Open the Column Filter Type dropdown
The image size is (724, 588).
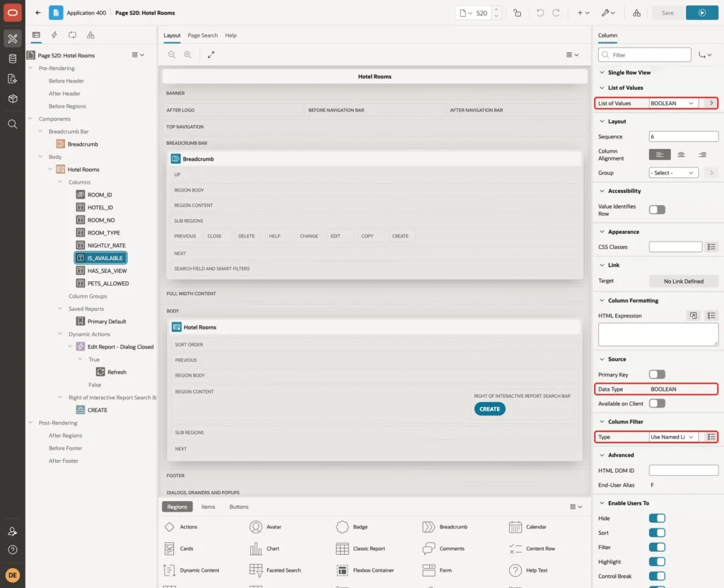pos(673,437)
